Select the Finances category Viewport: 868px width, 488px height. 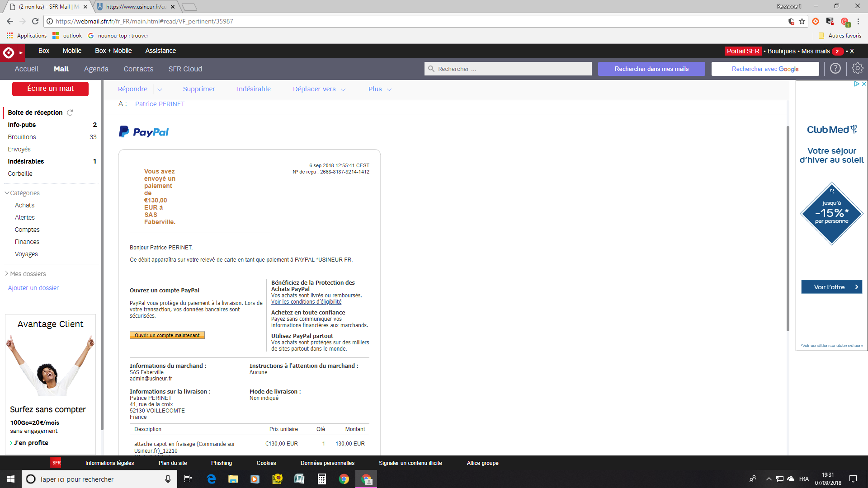27,242
